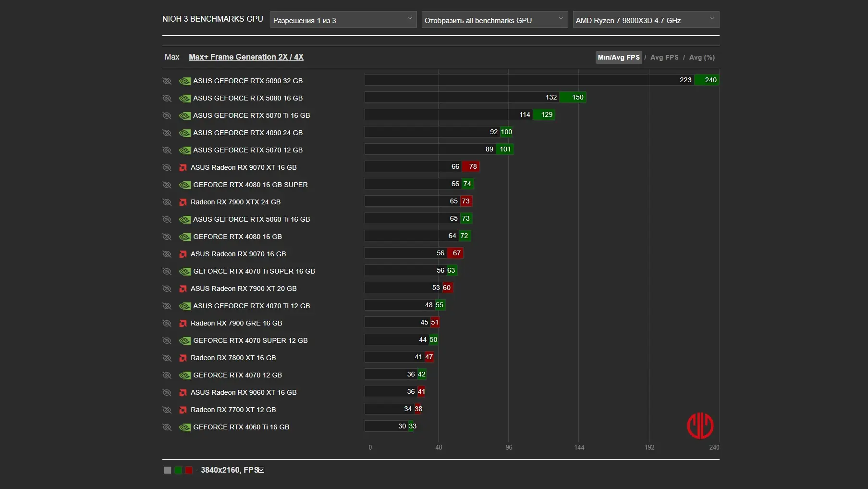Click the Nvidia logo beside RTX 4060 Ti 16 GB
The image size is (868, 489).
[184, 427]
